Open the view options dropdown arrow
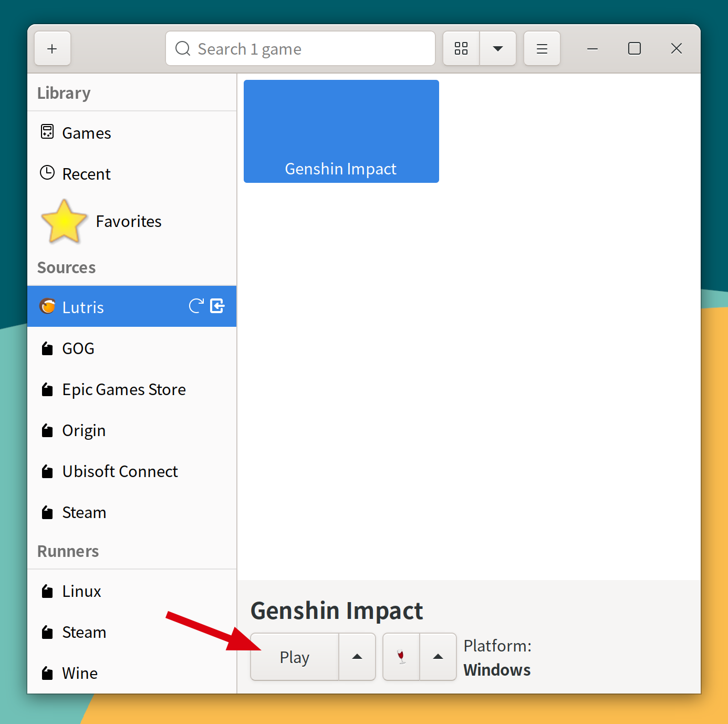 (498, 49)
